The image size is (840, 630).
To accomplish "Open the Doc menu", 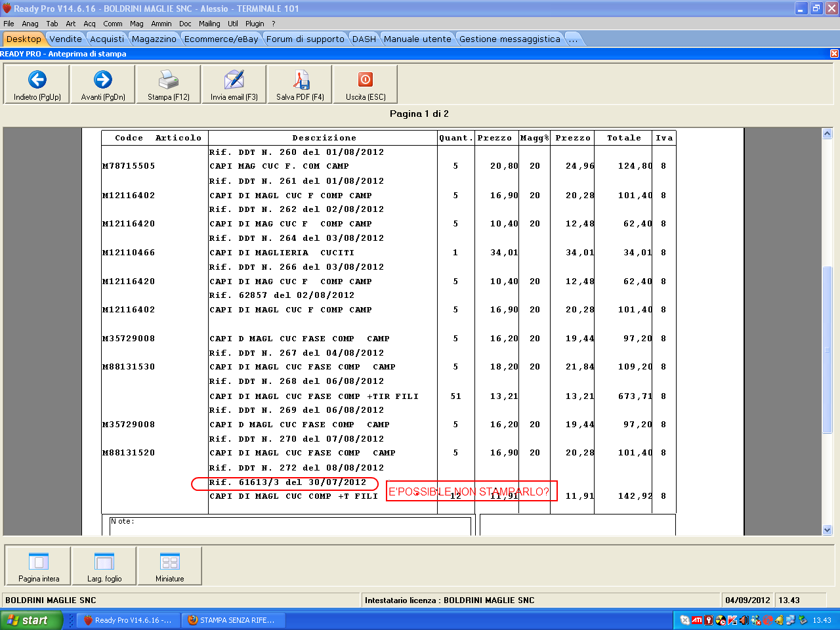I will [186, 24].
